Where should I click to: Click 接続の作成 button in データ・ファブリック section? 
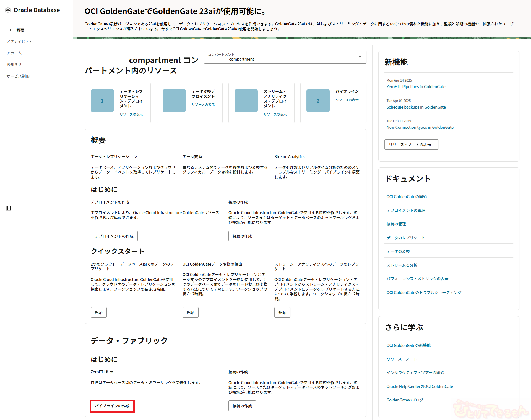click(242, 406)
